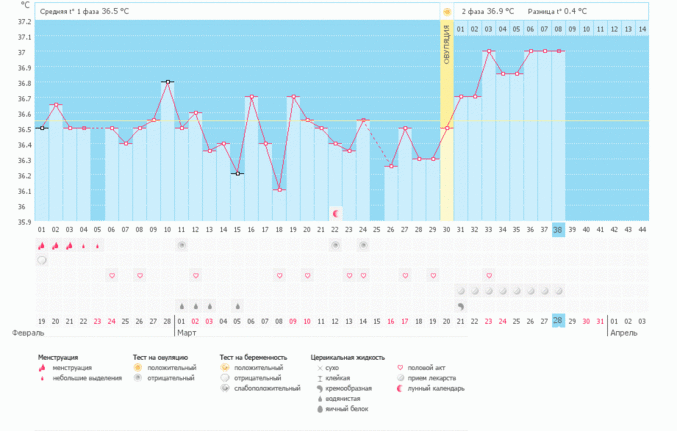The height and width of the screenshot is (431, 677).
Task: Click temperature point at 37.0 on day 33
Action: (489, 51)
